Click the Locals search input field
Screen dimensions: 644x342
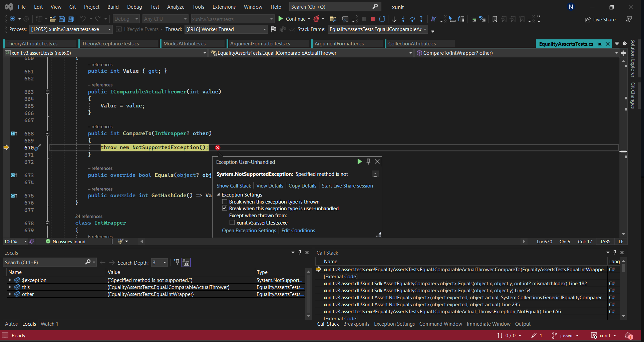pyautogui.click(x=43, y=263)
